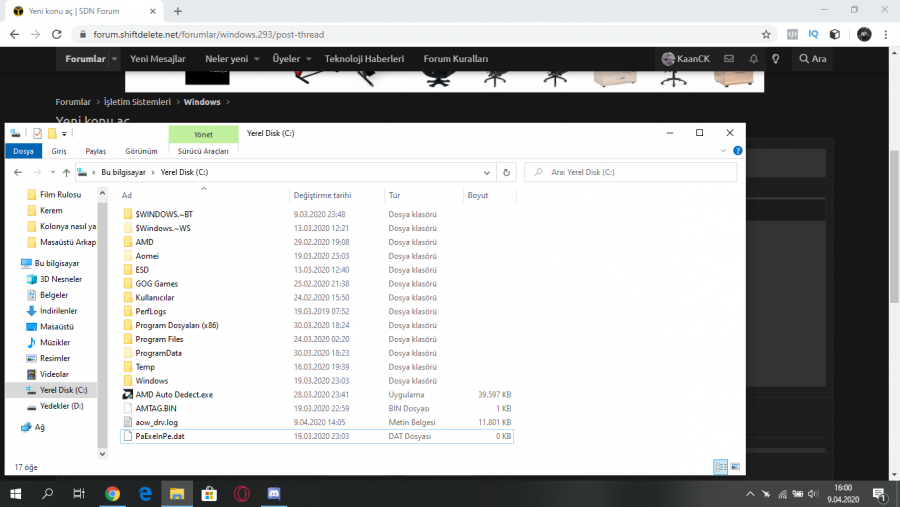Open Forum Kuralları link
Screen dimensions: 900x507
456,59
